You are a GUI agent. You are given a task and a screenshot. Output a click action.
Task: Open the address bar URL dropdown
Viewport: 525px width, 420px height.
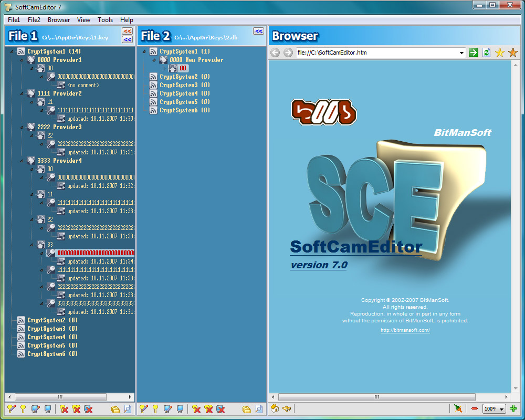click(461, 52)
